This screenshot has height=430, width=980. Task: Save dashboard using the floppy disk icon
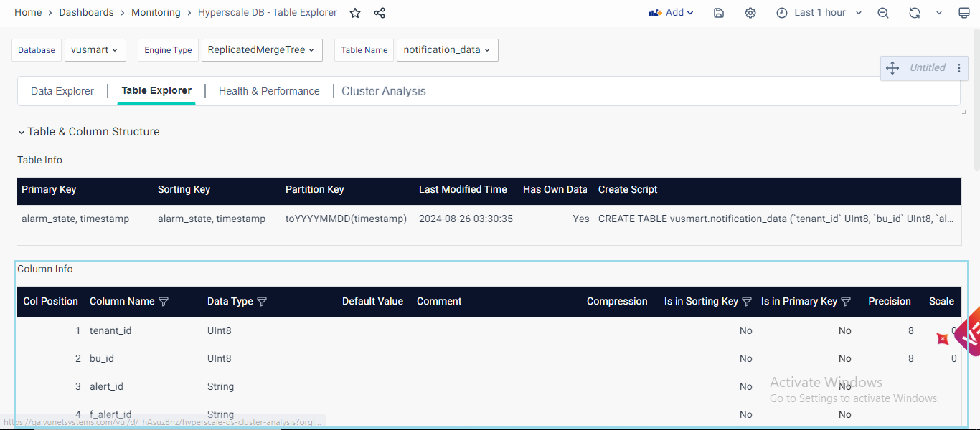[719, 13]
